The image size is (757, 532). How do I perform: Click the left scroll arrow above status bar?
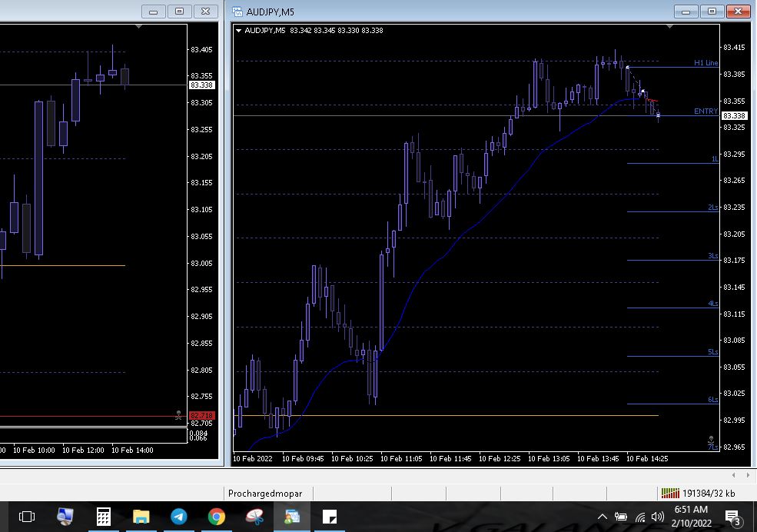[733, 475]
